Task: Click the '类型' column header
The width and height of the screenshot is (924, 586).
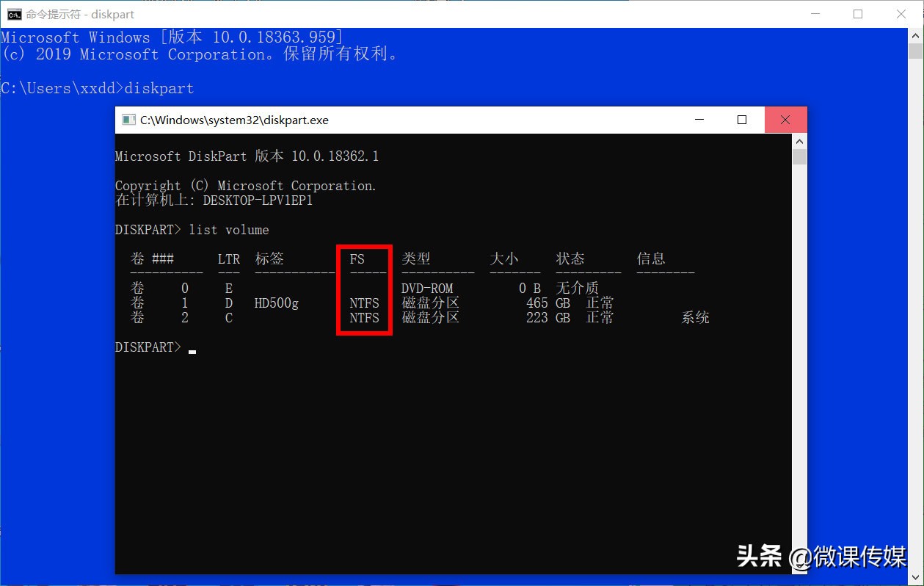Action: pos(416,258)
